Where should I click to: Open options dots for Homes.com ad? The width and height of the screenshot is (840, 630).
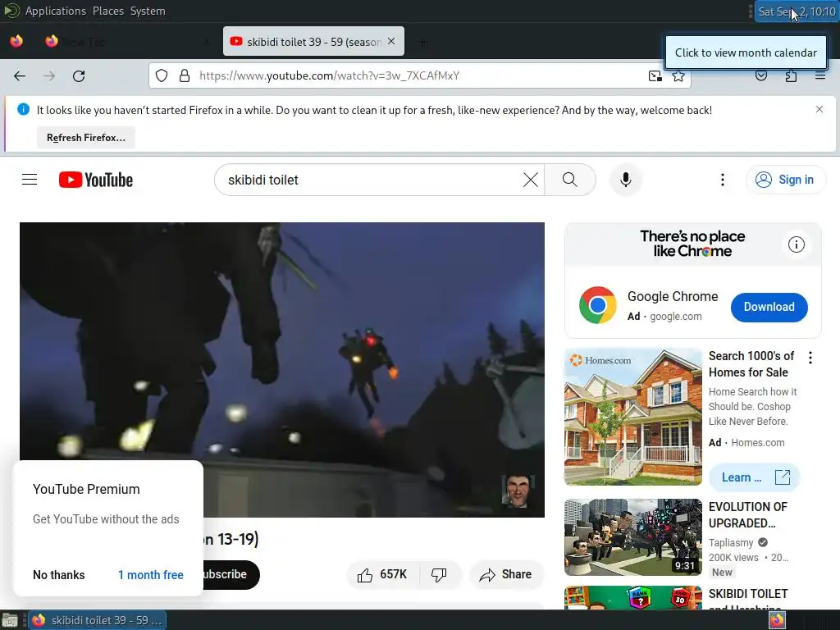coord(810,358)
